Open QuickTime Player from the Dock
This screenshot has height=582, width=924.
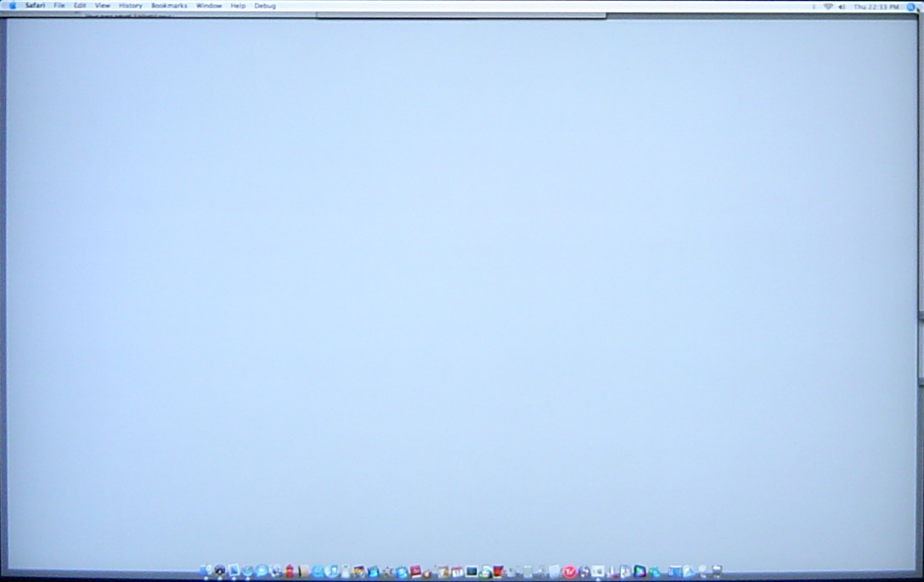[x=318, y=570]
